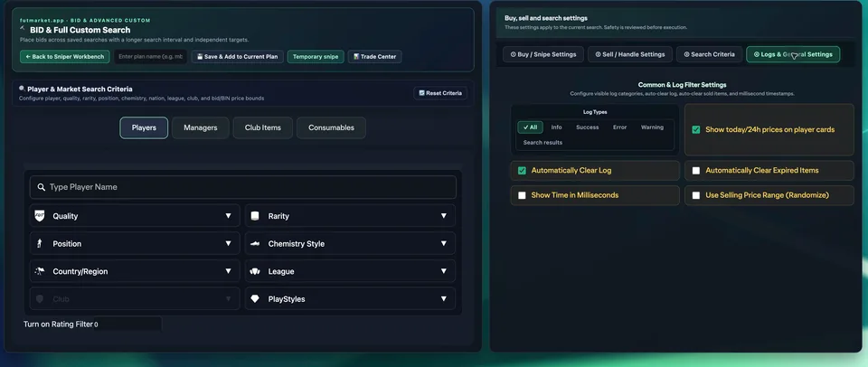Click the Type Player Name search field
868x367 pixels.
coord(243,187)
